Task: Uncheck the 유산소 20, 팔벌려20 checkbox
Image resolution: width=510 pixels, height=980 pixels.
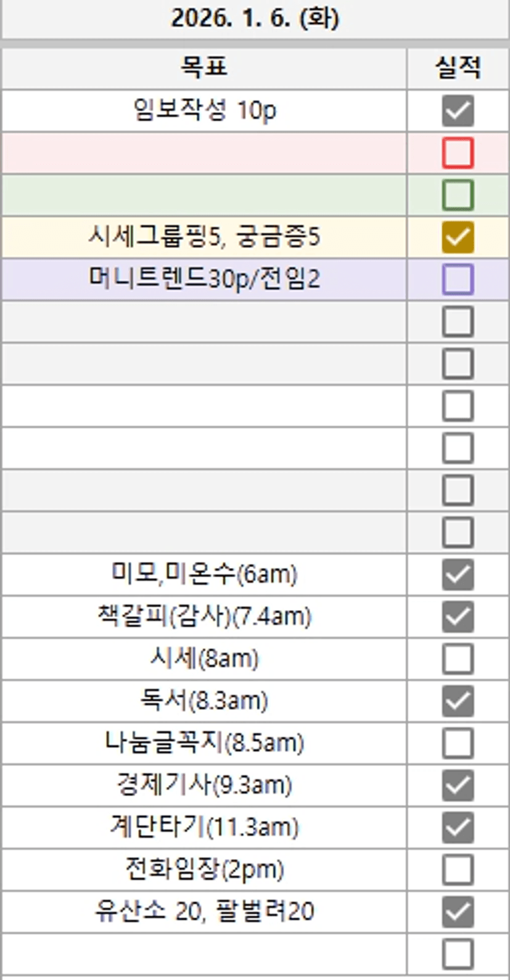Action: point(458,912)
